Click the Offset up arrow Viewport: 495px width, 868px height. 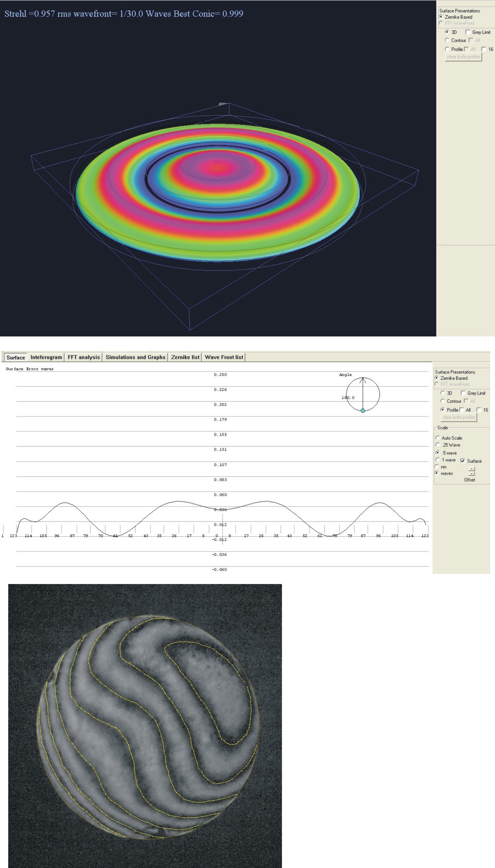click(x=472, y=469)
